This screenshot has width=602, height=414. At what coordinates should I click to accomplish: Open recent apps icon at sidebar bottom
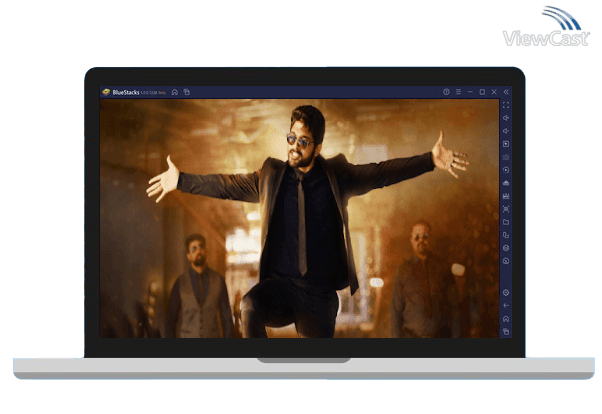(x=506, y=331)
